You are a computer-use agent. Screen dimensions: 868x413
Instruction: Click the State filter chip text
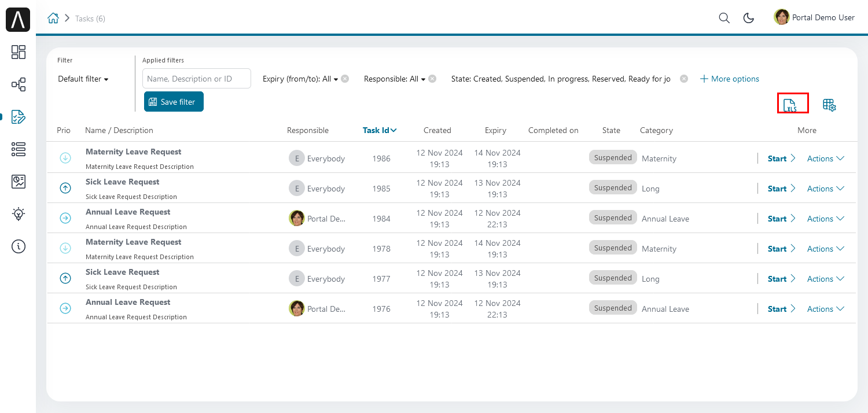tap(561, 79)
